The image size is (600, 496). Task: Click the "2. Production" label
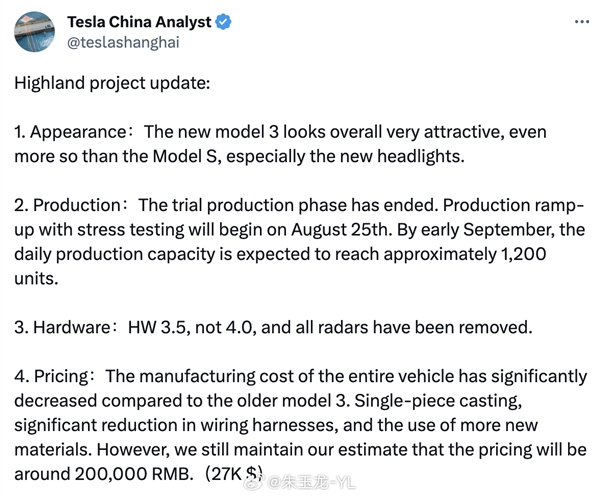tap(69, 205)
